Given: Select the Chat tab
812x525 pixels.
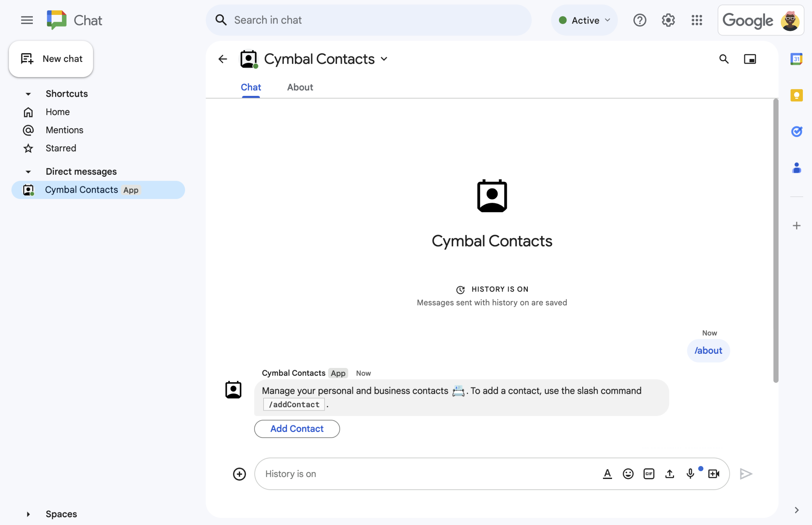Looking at the screenshot, I should click(x=250, y=86).
